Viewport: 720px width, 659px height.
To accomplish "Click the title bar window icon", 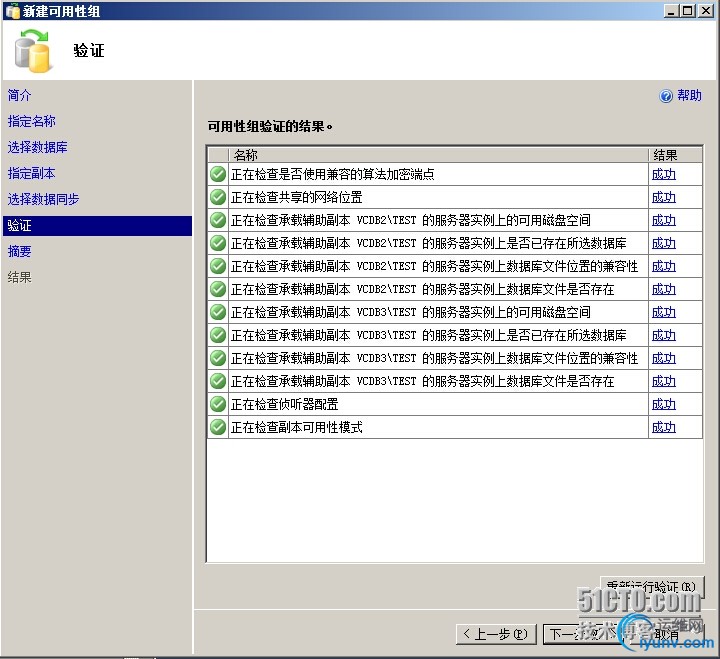I will pos(12,11).
